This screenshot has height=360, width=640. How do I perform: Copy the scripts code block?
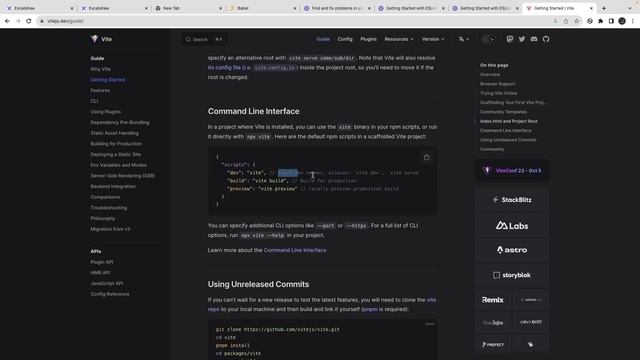tap(427, 158)
